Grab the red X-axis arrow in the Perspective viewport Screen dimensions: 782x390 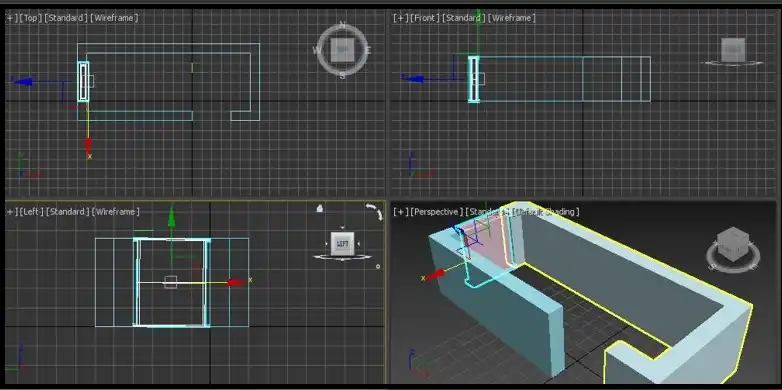pos(435,274)
